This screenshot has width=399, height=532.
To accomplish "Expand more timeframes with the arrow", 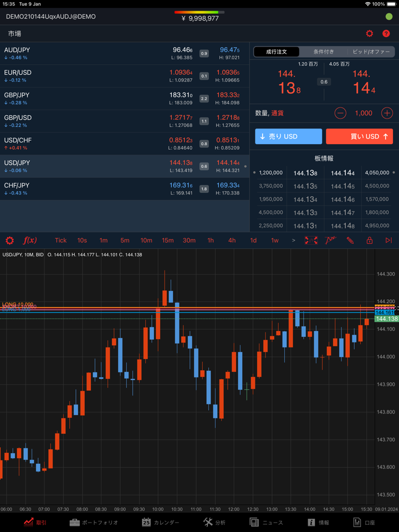I will point(293,241).
